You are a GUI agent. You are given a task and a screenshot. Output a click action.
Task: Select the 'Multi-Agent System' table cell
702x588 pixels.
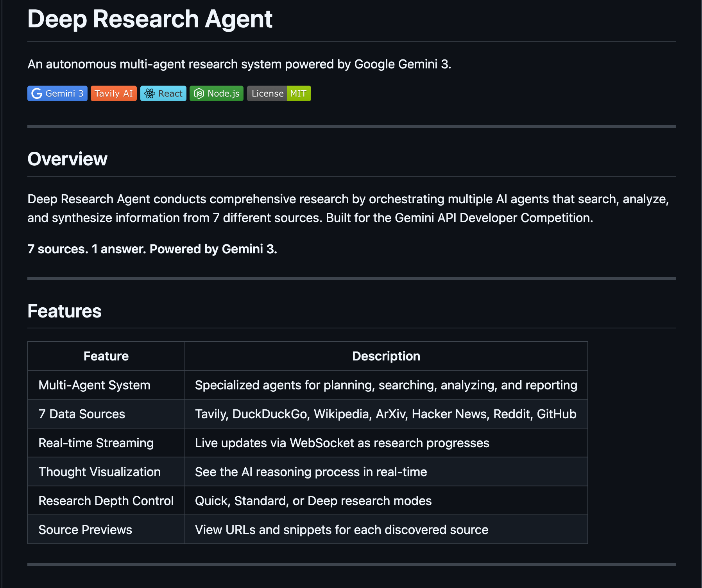click(x=106, y=385)
